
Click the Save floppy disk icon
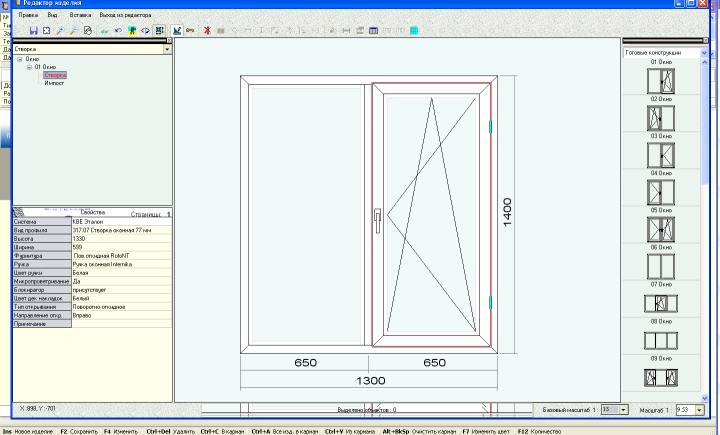[33, 31]
